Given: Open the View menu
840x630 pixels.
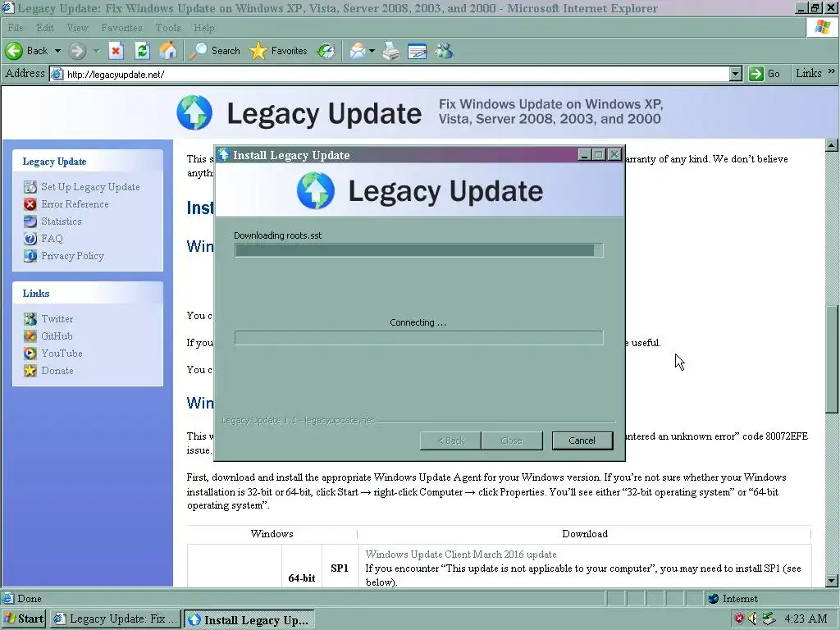Looking at the screenshot, I should pyautogui.click(x=77, y=28).
